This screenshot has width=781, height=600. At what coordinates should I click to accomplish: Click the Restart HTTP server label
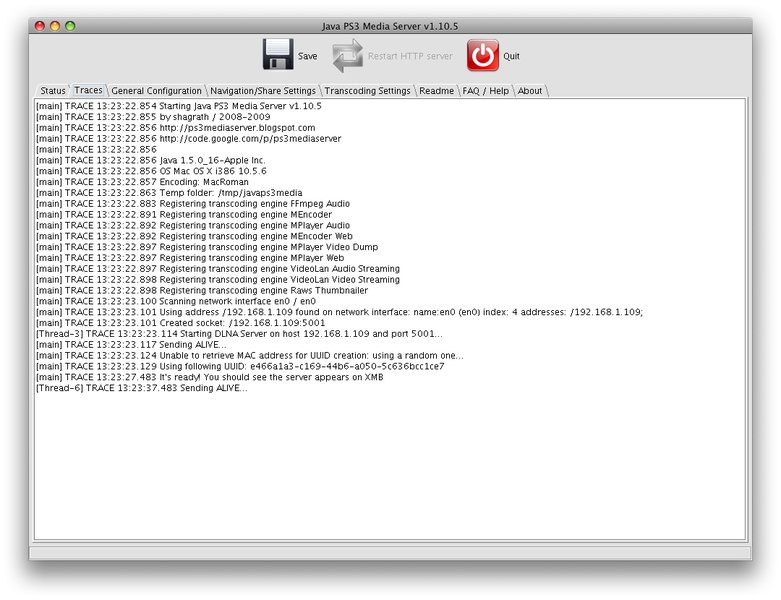pos(410,56)
